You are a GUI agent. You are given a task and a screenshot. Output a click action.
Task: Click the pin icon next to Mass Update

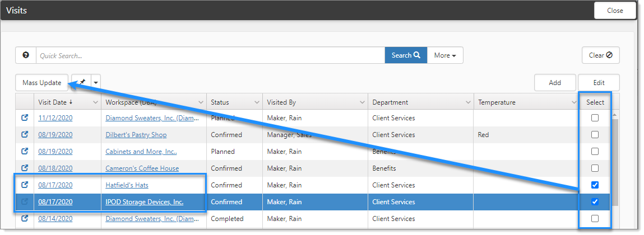coord(81,82)
